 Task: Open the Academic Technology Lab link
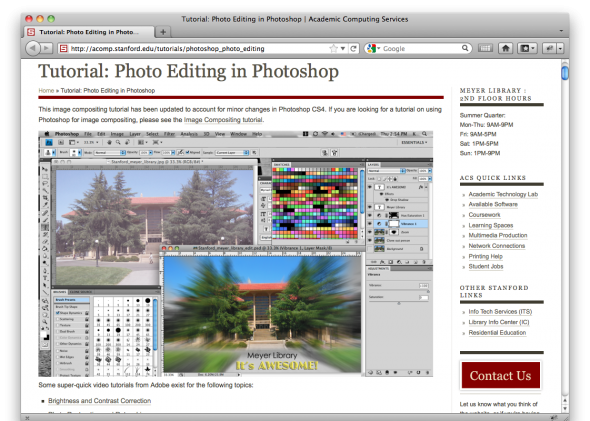(x=503, y=194)
